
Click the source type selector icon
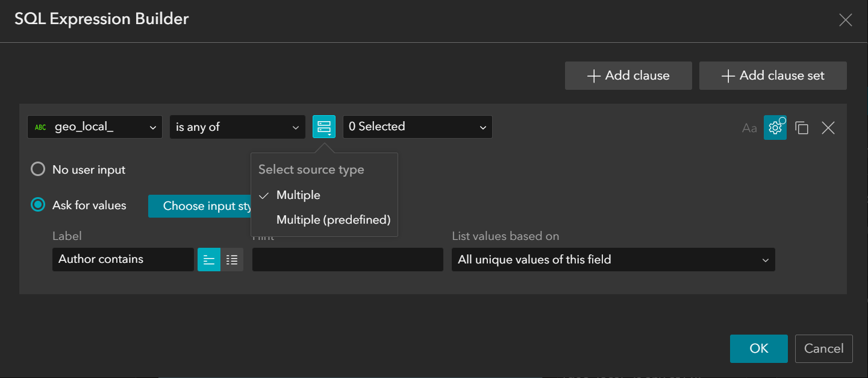tap(324, 127)
